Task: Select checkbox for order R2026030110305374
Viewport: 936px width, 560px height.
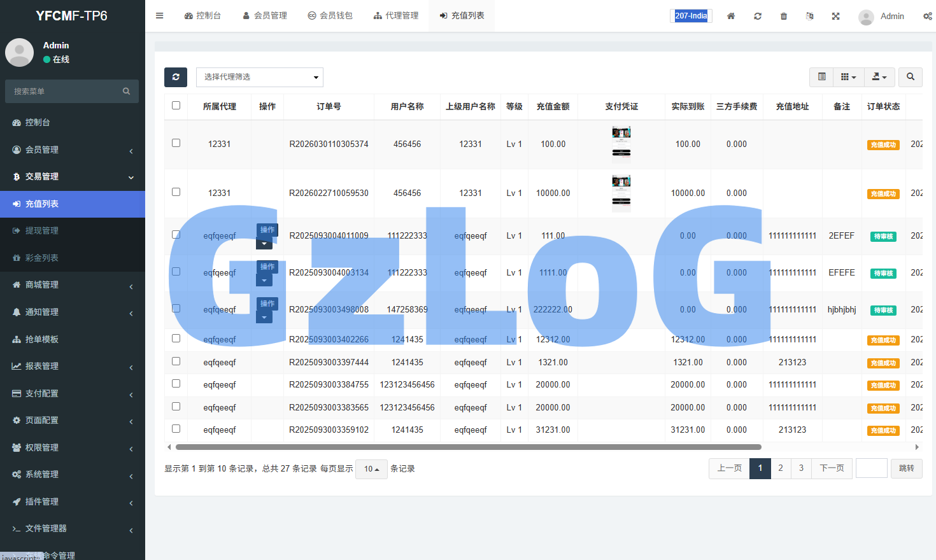Action: tap(176, 143)
